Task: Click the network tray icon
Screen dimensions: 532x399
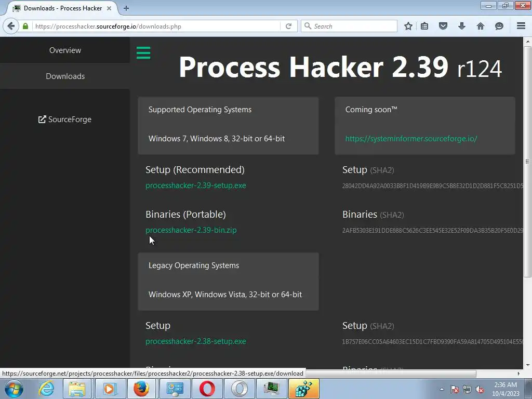Action: (467, 389)
